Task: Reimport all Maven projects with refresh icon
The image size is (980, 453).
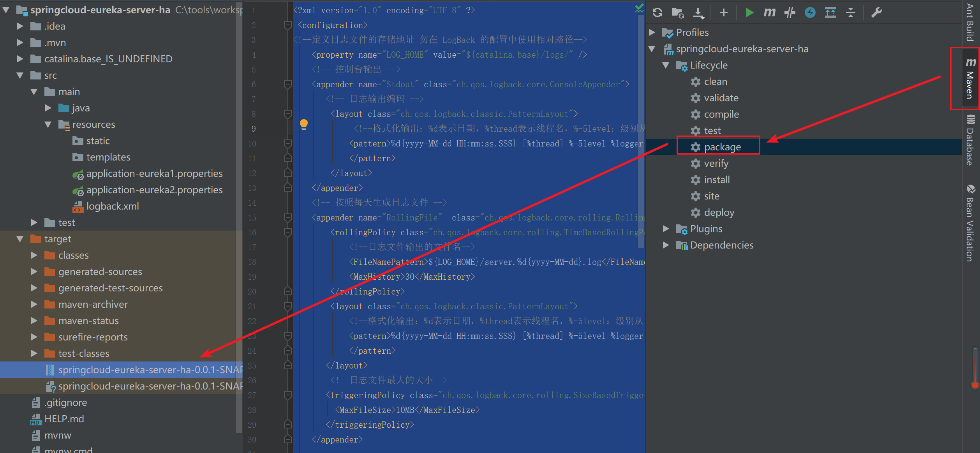Action: pos(657,12)
